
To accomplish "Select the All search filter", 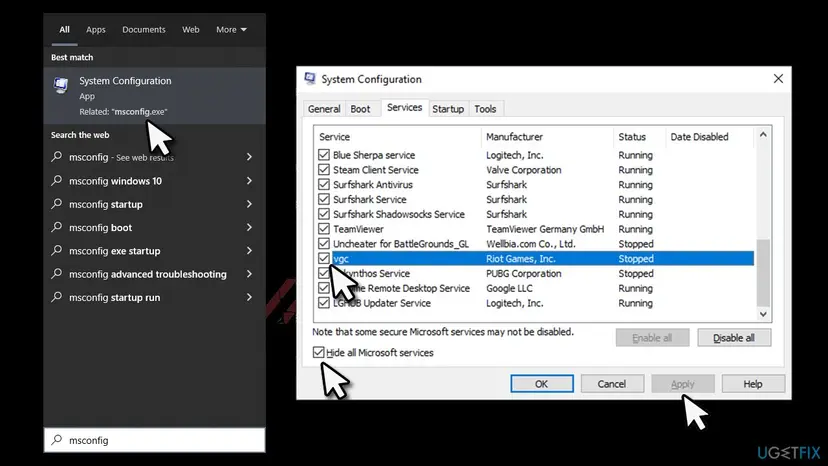I will click(64, 30).
